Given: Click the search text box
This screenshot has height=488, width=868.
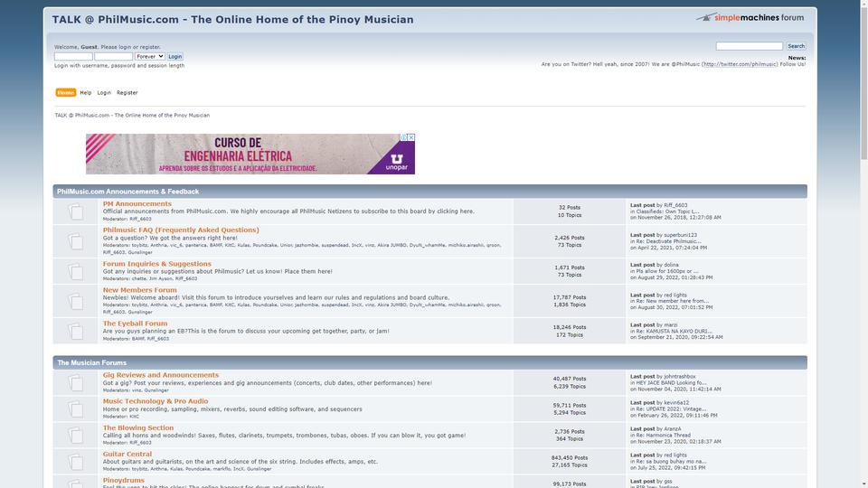Looking at the screenshot, I should point(749,46).
